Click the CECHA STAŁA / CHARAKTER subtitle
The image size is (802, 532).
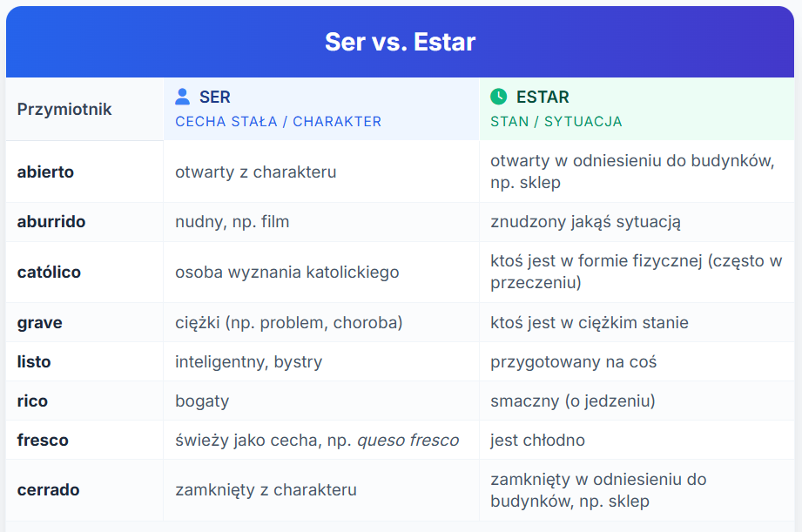(279, 122)
